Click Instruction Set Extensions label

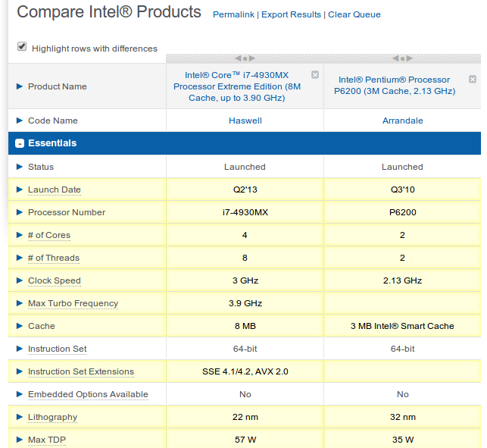(81, 371)
